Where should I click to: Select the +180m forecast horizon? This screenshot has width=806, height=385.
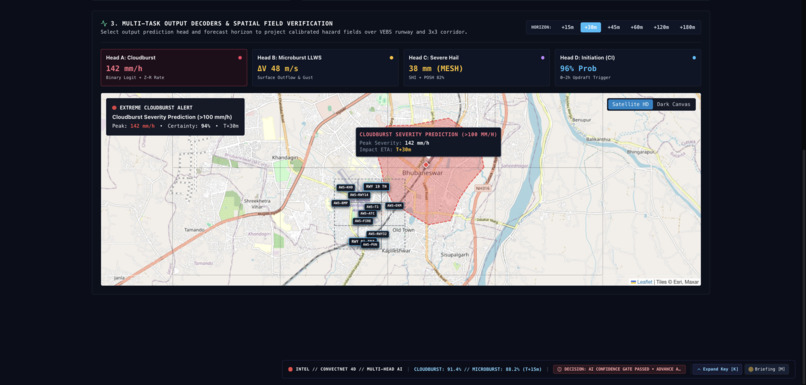coord(687,27)
